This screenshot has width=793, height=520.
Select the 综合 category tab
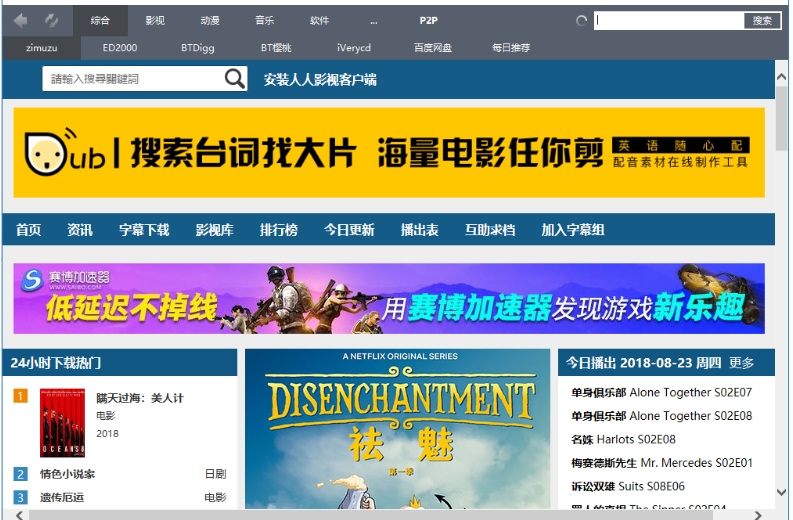100,21
